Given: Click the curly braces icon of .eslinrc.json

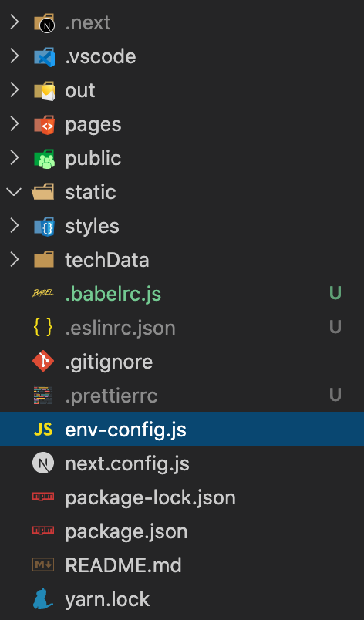Looking at the screenshot, I should [43, 328].
